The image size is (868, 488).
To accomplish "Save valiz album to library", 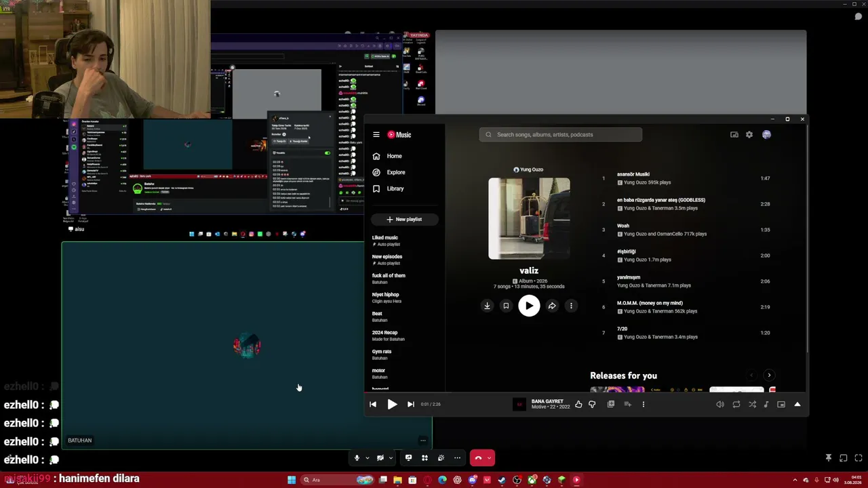I will pos(506,306).
